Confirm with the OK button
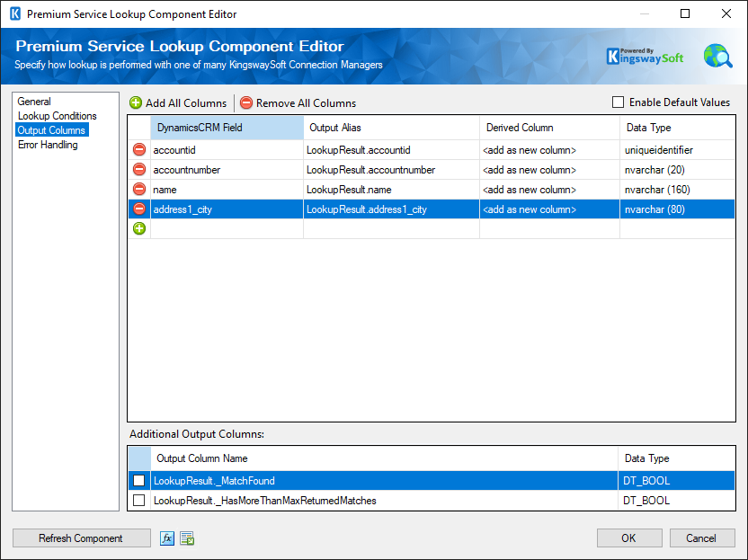This screenshot has height=560, width=748. (x=629, y=538)
